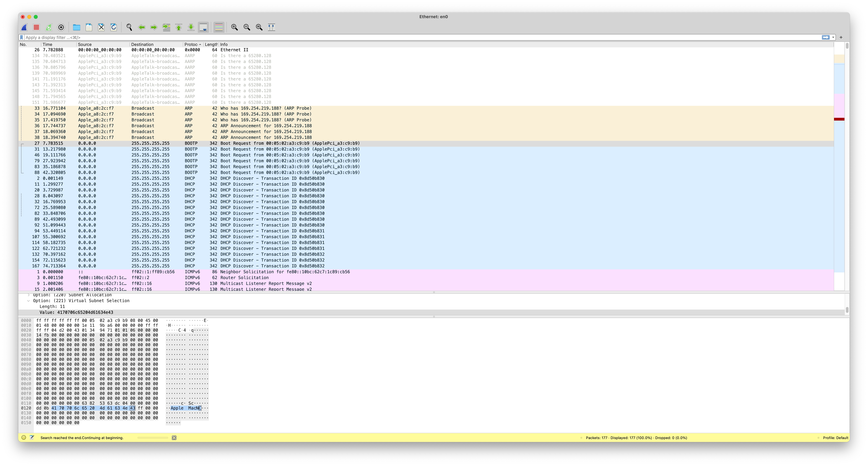Image resolution: width=868 pixels, height=466 pixels.
Task: Reset text to normal size
Action: coord(259,27)
